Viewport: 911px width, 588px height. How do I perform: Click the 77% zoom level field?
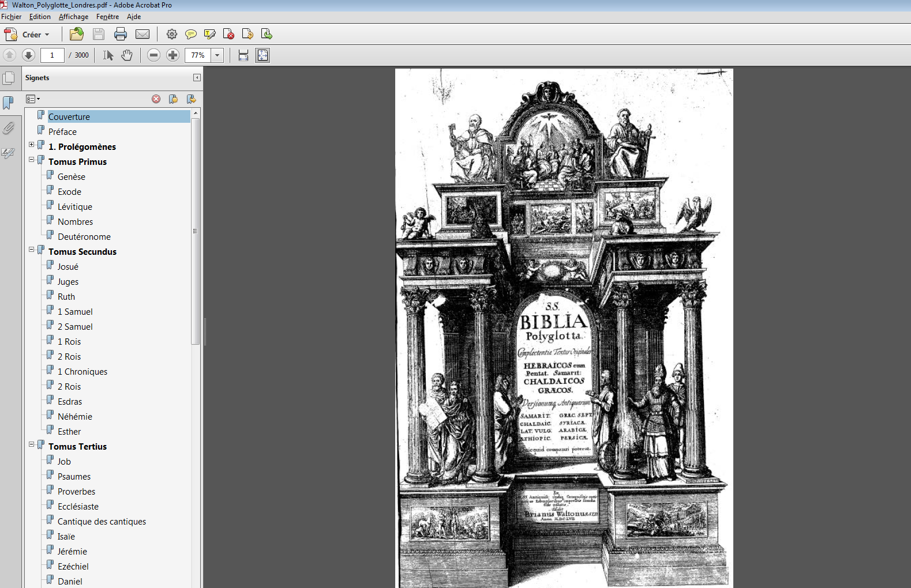click(198, 55)
